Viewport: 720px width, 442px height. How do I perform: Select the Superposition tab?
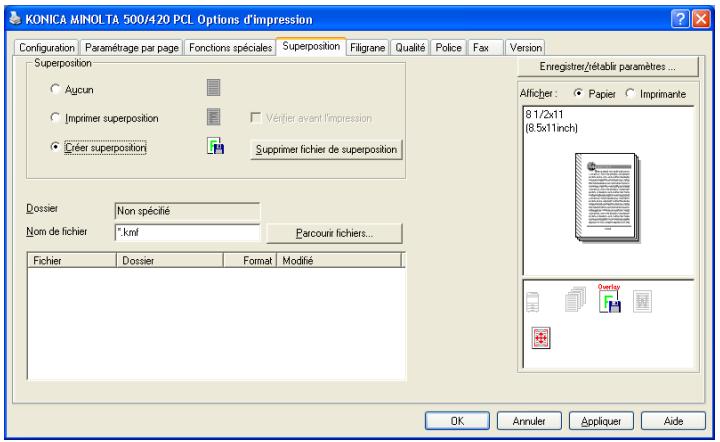311,46
